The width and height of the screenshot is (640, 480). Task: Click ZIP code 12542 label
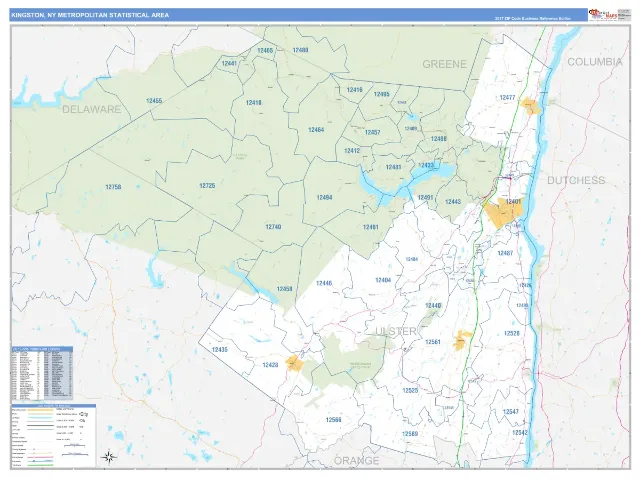tap(520, 433)
